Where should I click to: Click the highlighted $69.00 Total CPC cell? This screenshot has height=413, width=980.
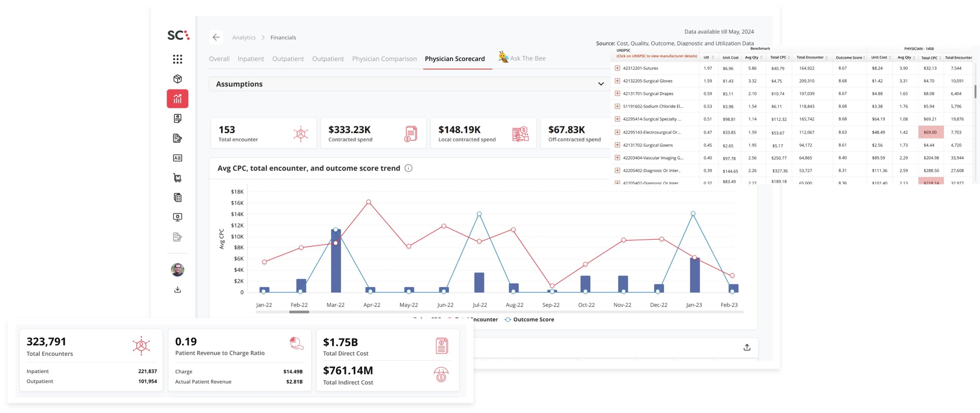(x=931, y=132)
